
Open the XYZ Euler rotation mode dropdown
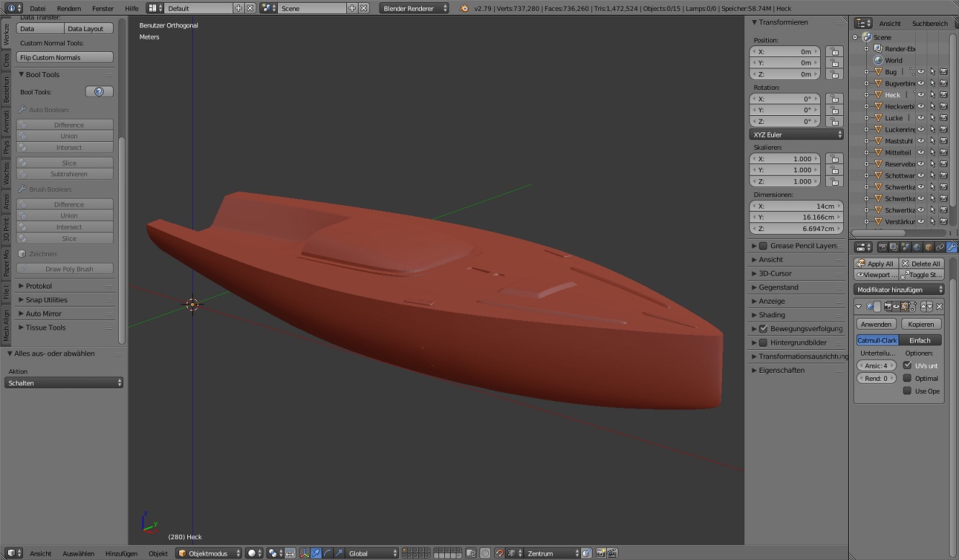pos(796,135)
